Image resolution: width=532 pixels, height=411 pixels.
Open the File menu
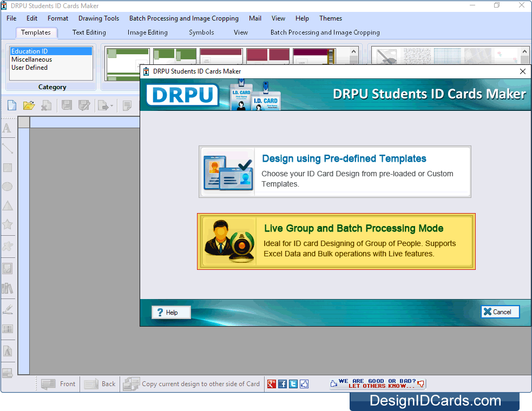[x=11, y=18]
